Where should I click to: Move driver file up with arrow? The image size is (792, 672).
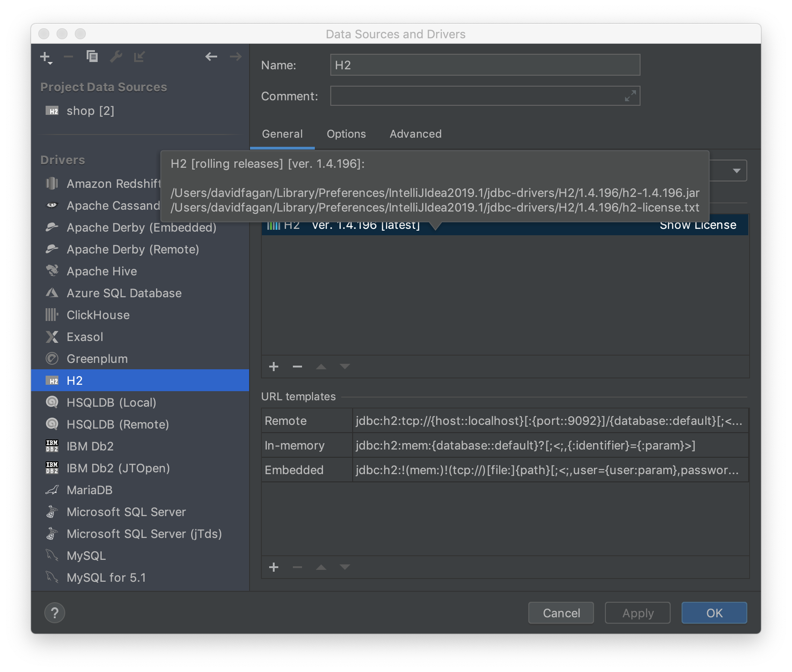(321, 367)
